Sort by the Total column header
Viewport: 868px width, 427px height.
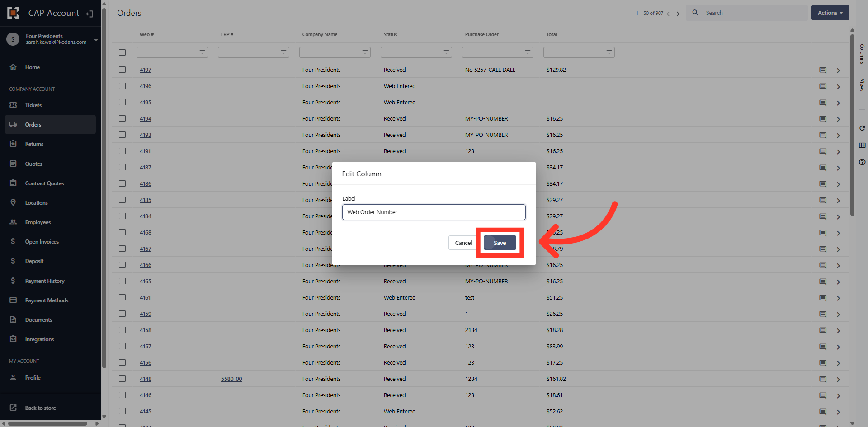pyautogui.click(x=552, y=34)
